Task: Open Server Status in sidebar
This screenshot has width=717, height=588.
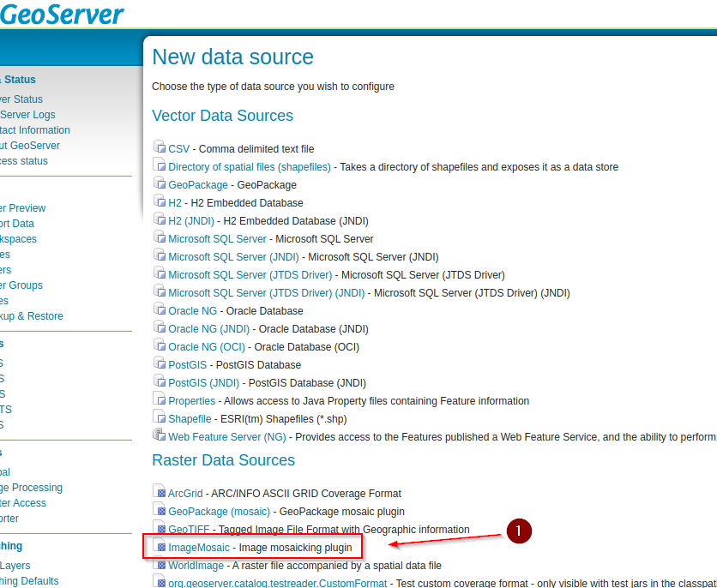Action: pos(21,99)
